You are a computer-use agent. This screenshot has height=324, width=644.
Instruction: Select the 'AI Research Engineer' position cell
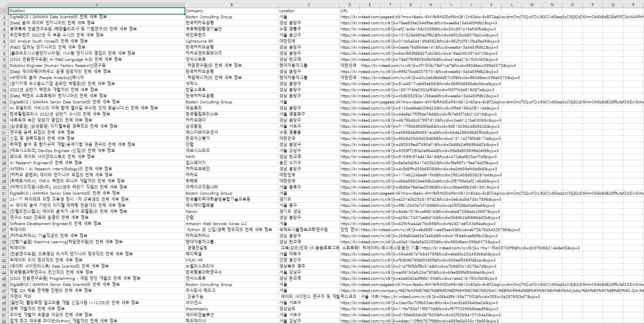coord(96,163)
